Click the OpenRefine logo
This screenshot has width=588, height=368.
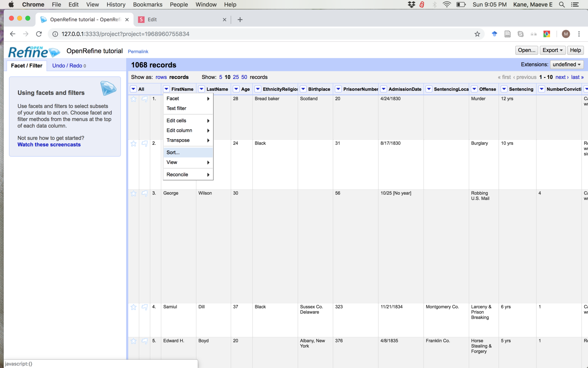tap(34, 52)
